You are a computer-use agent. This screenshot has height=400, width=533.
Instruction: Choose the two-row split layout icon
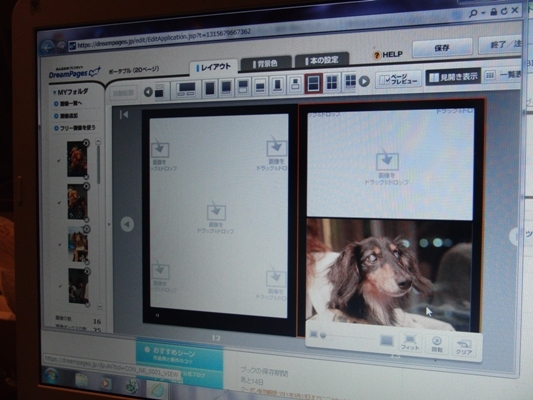click(313, 83)
